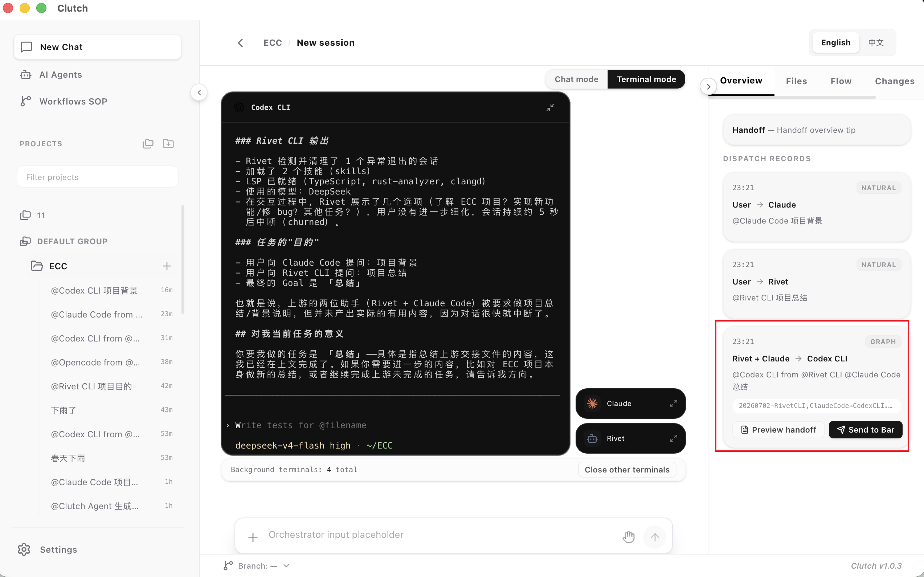Screen dimensions: 924x577
Task: Expand the Rivet terminal card
Action: pyautogui.click(x=674, y=438)
